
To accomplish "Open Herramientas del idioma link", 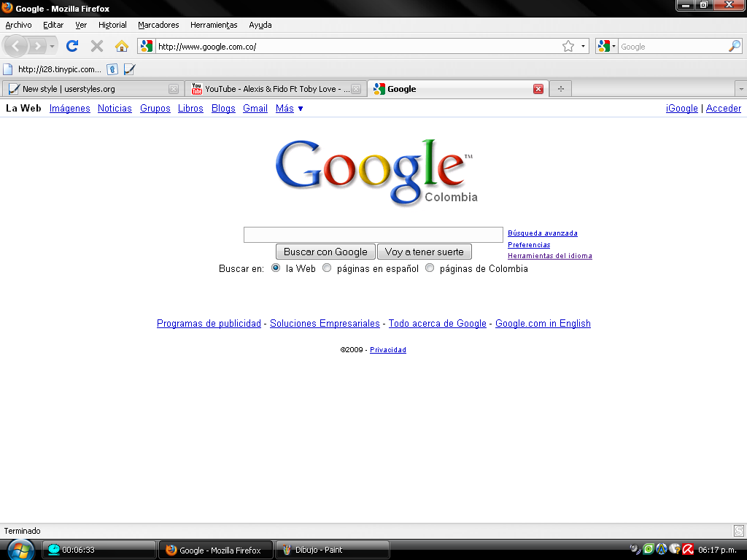I will click(x=550, y=256).
